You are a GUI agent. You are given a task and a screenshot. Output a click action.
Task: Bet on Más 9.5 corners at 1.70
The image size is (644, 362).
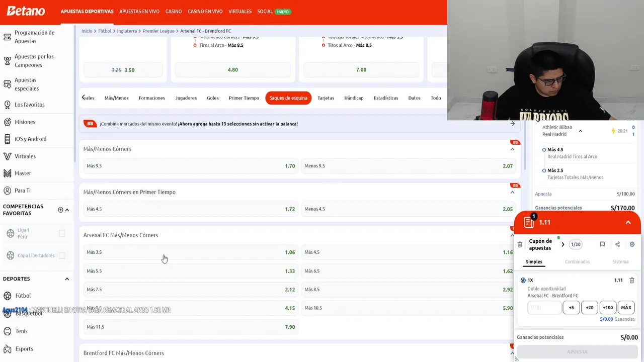(x=191, y=166)
